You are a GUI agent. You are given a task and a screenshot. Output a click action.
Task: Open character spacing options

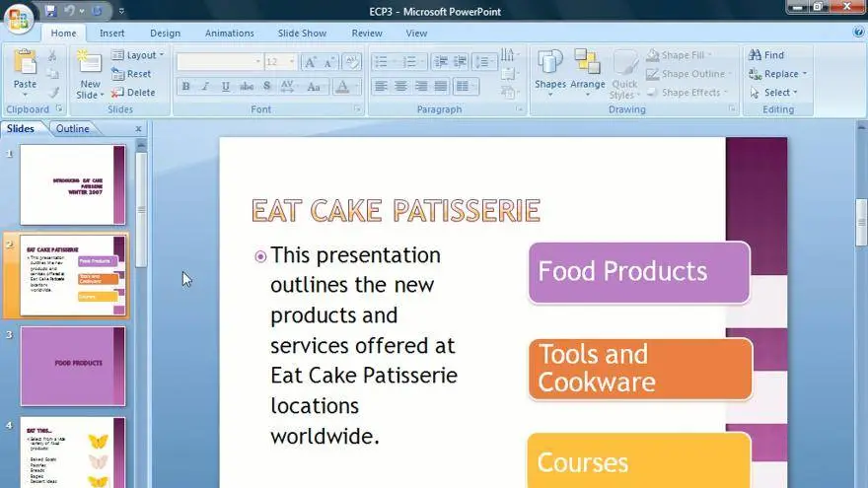[x=288, y=87]
